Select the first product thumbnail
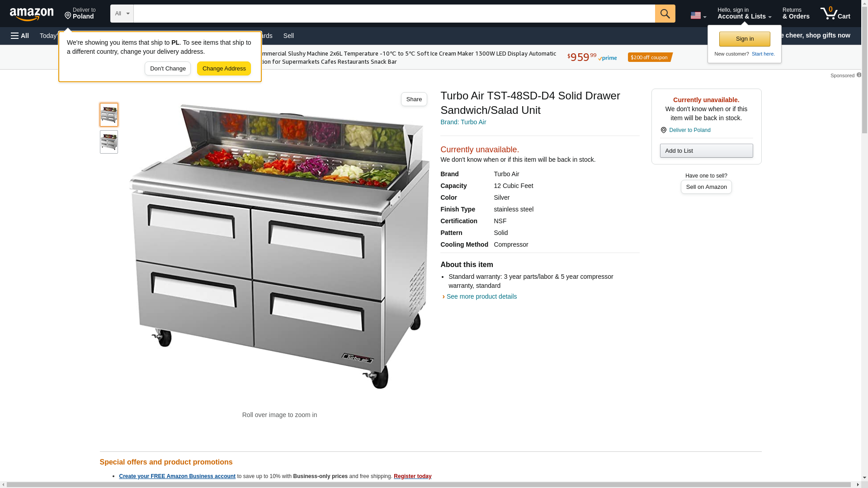868x488 pixels. tap(109, 115)
